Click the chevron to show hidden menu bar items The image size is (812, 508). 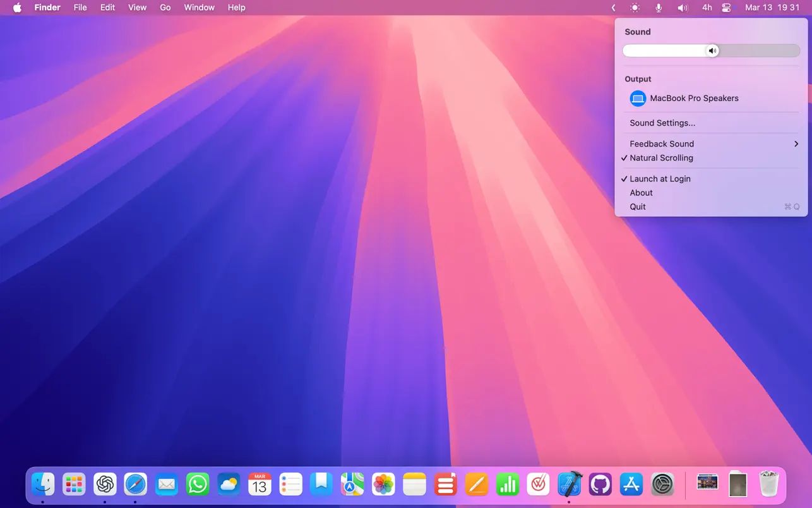[x=613, y=8]
